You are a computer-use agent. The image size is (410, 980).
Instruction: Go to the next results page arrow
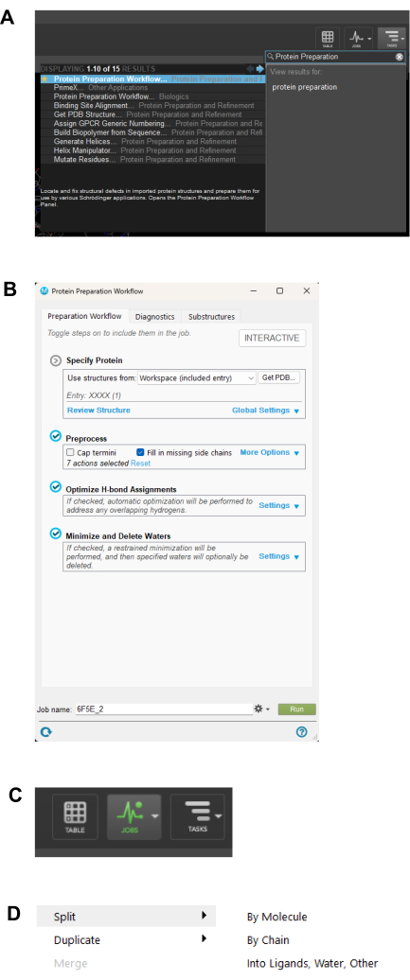pos(260,68)
